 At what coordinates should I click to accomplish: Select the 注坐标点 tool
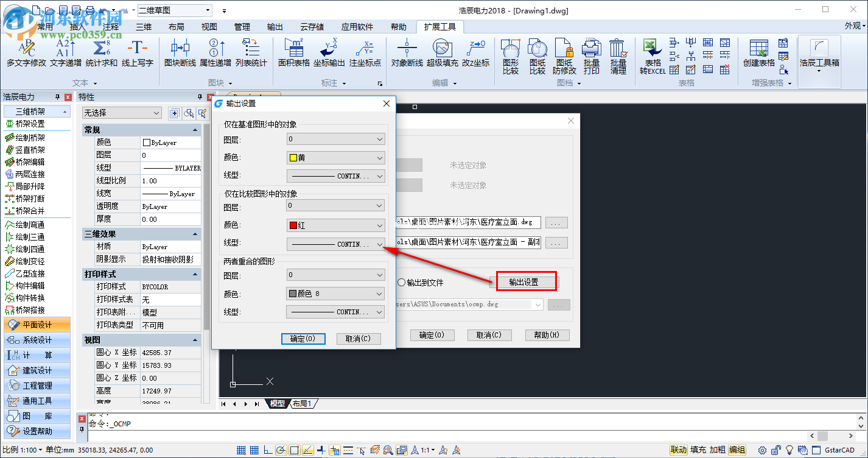pos(365,53)
